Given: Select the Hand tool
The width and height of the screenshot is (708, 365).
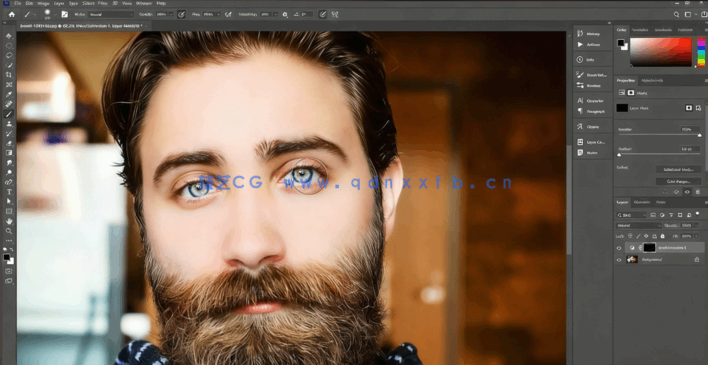Looking at the screenshot, I should [9, 221].
